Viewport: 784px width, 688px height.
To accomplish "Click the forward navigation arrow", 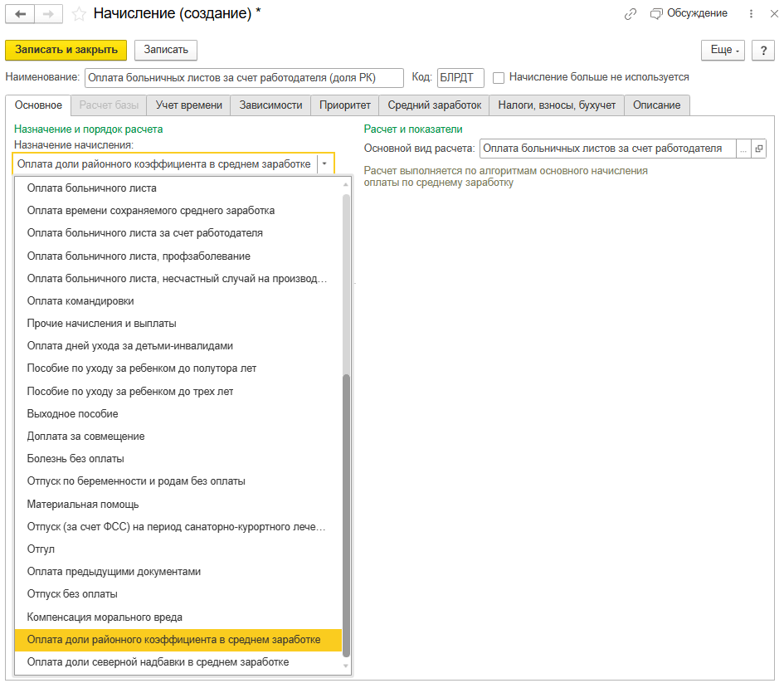I will pyautogui.click(x=47, y=14).
